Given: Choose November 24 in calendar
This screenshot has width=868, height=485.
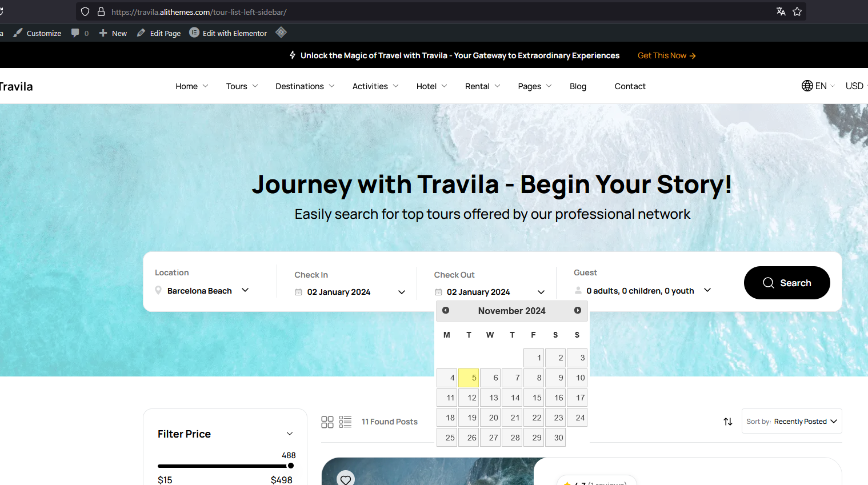Looking at the screenshot, I should click(577, 418).
